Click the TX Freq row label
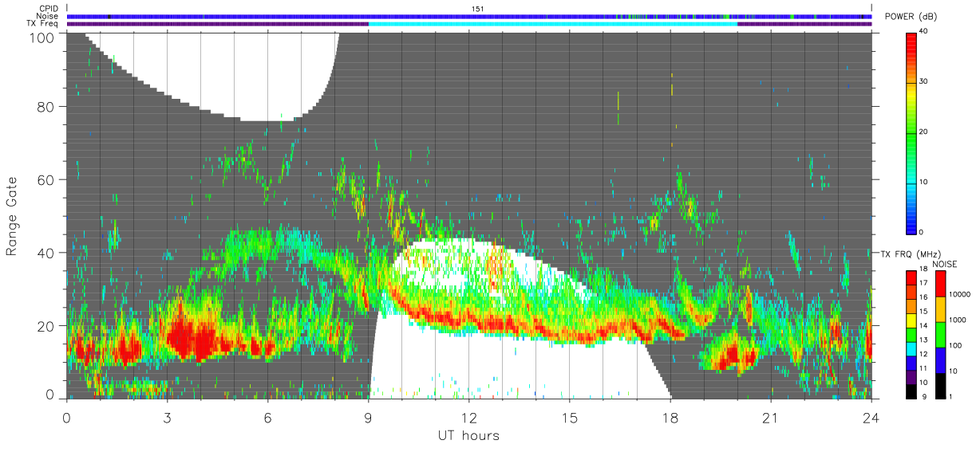980x452 pixels. tap(41, 23)
